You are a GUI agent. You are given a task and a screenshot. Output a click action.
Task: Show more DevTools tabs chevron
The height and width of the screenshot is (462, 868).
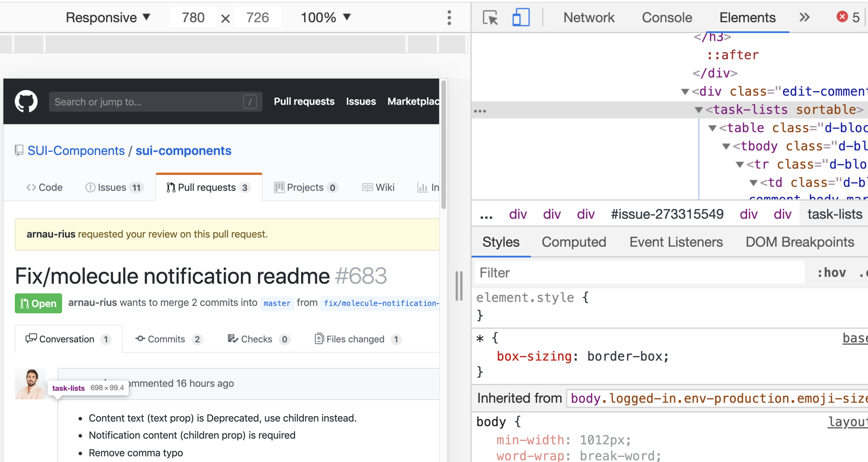tap(804, 17)
